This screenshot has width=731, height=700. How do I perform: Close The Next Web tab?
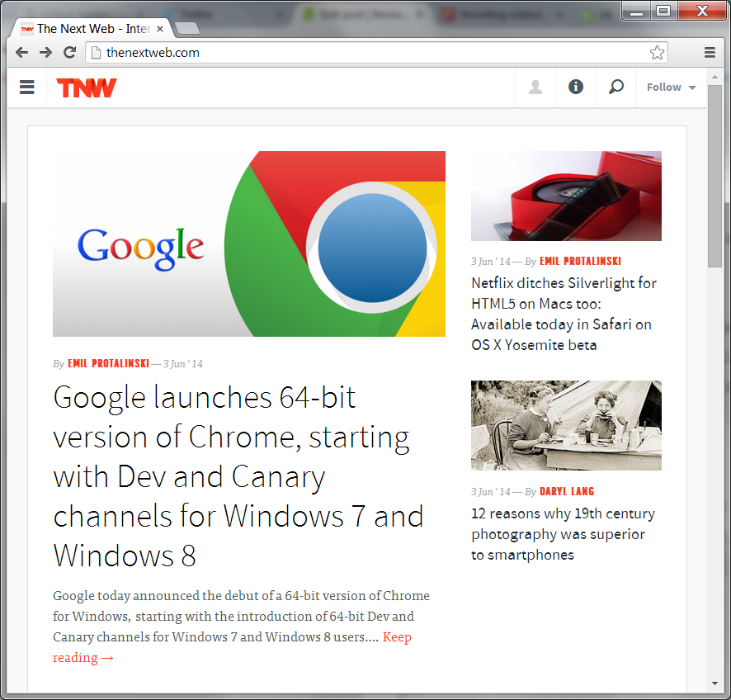pos(160,29)
